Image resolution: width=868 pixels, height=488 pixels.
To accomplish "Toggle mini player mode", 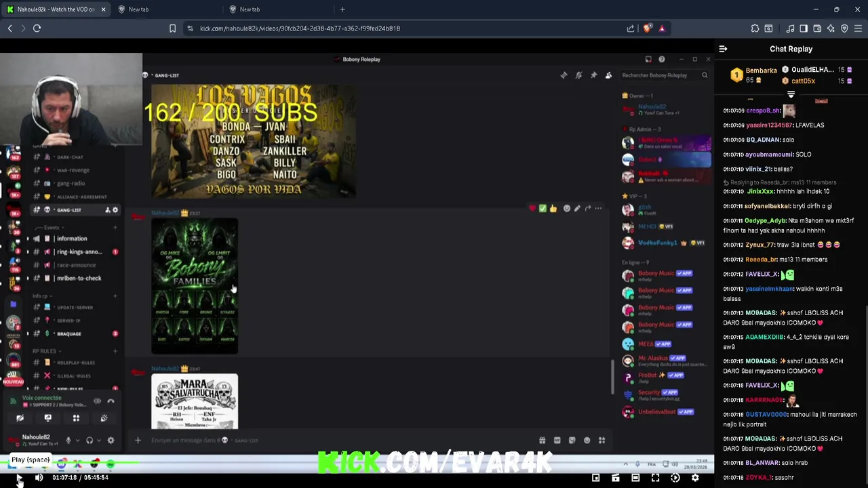I will pos(595,478).
